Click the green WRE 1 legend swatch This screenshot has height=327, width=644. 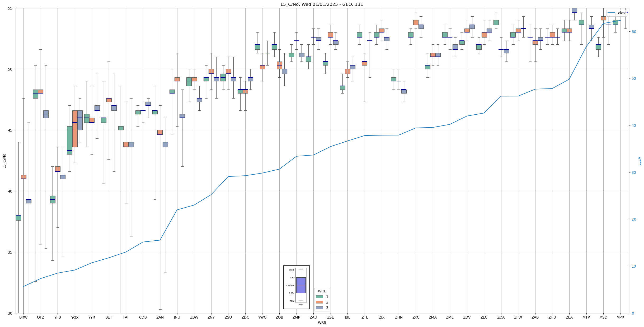[x=319, y=297]
